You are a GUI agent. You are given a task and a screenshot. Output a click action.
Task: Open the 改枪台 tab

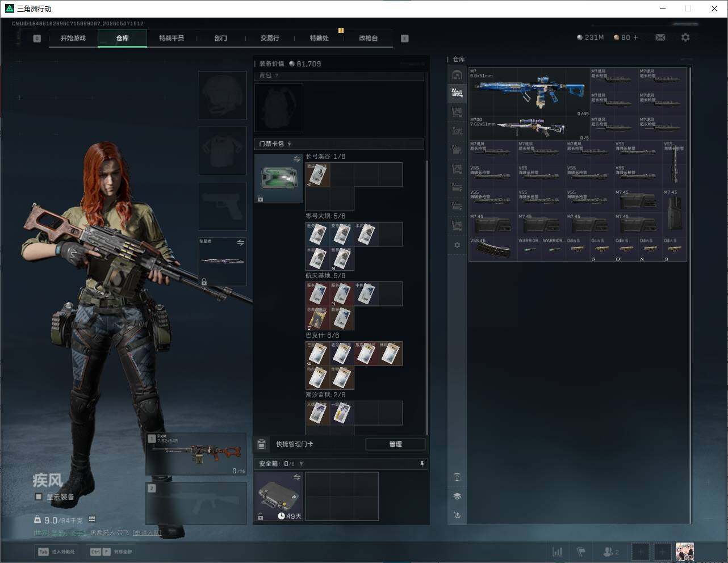[x=368, y=38]
